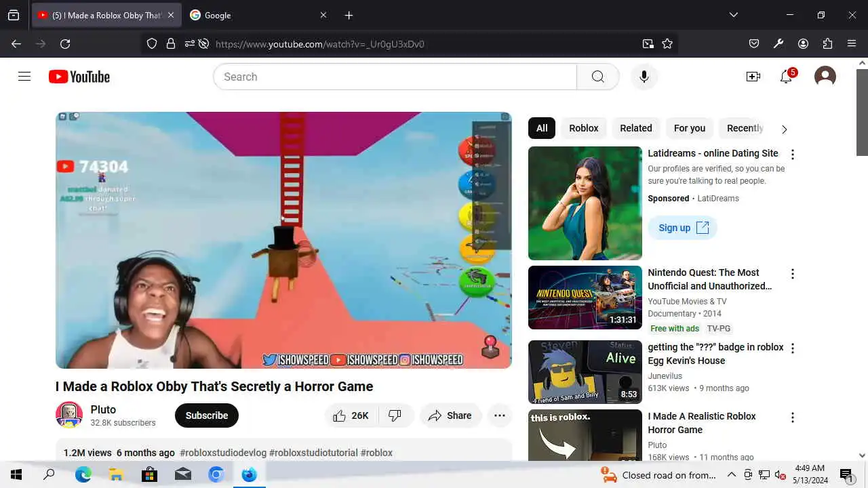The height and width of the screenshot is (488, 868).
Task: Click the muted volume tray icon
Action: [781, 474]
